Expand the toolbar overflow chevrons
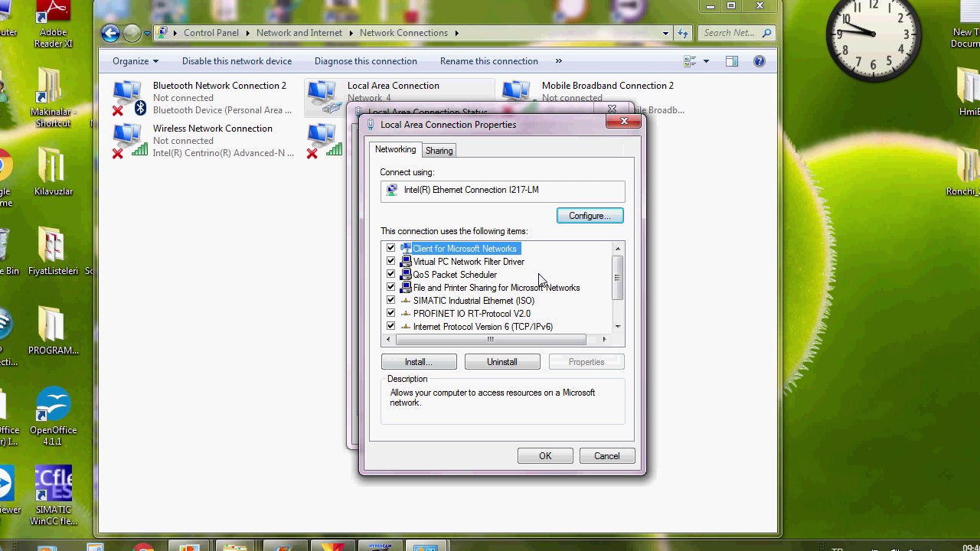The image size is (980, 551). pyautogui.click(x=558, y=61)
